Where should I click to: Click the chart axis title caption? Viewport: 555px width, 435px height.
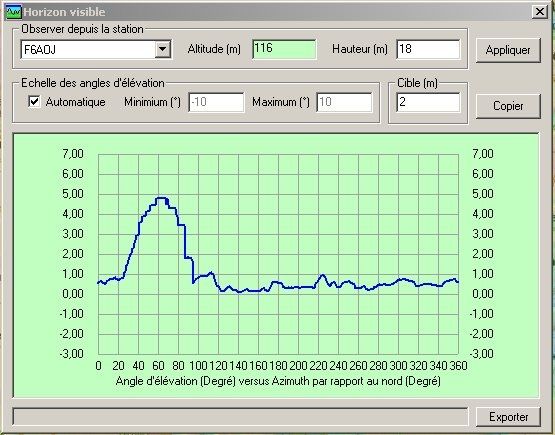[x=278, y=381]
